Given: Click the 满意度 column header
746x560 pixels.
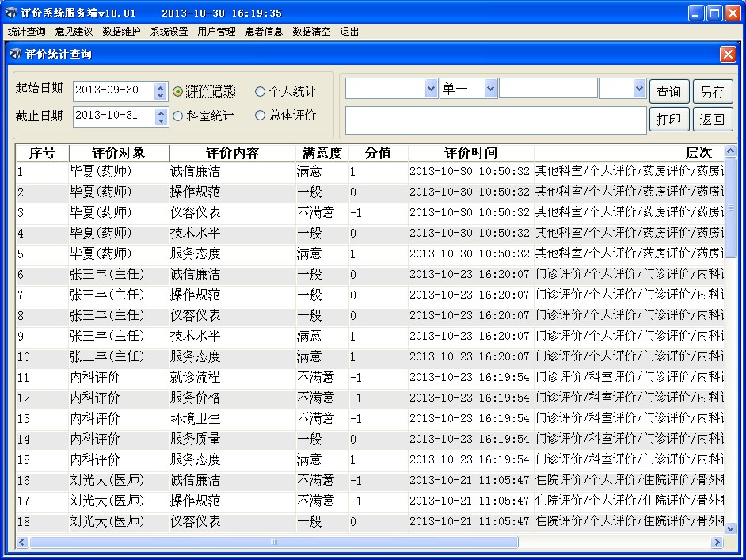Looking at the screenshot, I should click(x=322, y=153).
